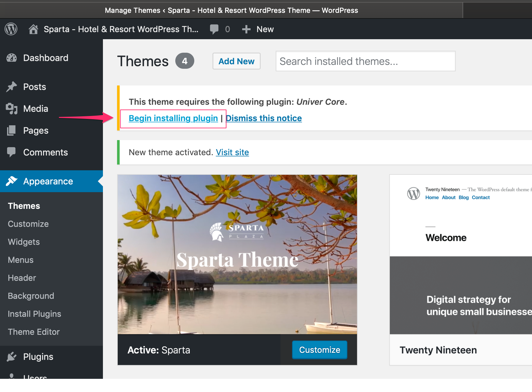
Task: Click the Plugins plug icon
Action: coord(12,357)
